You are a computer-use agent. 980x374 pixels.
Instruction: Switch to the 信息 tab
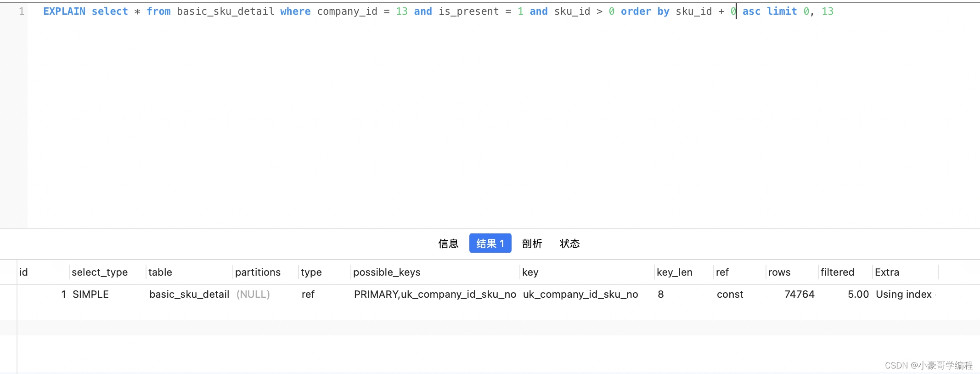(x=448, y=244)
